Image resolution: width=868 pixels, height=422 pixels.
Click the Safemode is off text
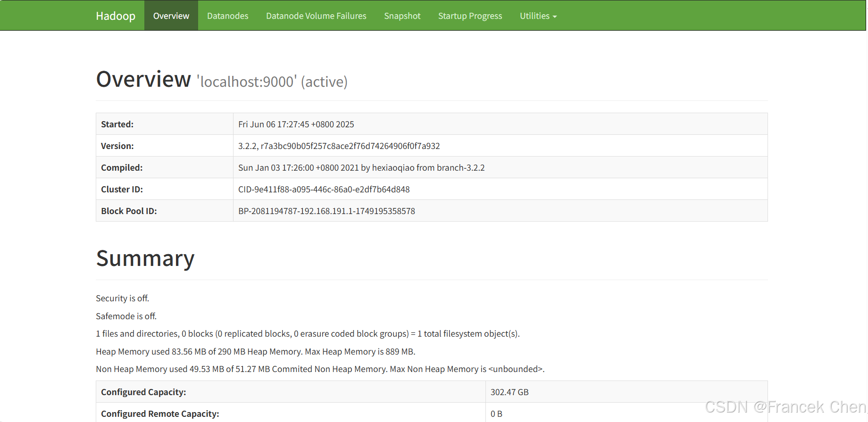126,316
